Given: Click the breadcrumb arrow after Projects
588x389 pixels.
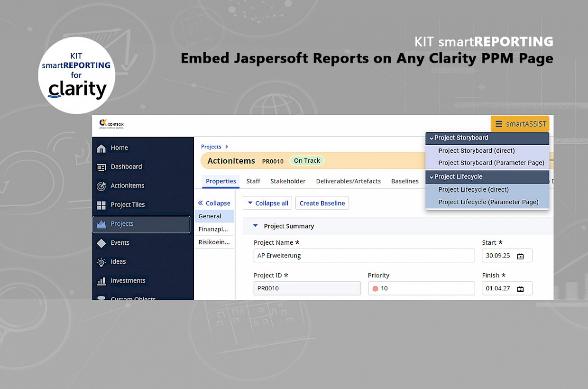Looking at the screenshot, I should point(227,147).
